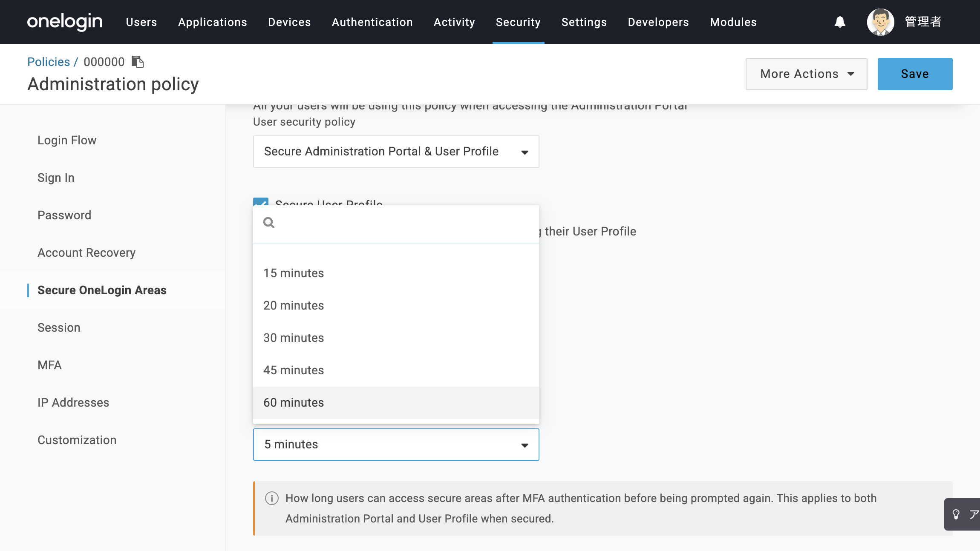Open the admin user avatar menu
Screen dimensions: 980x551
tap(880, 22)
